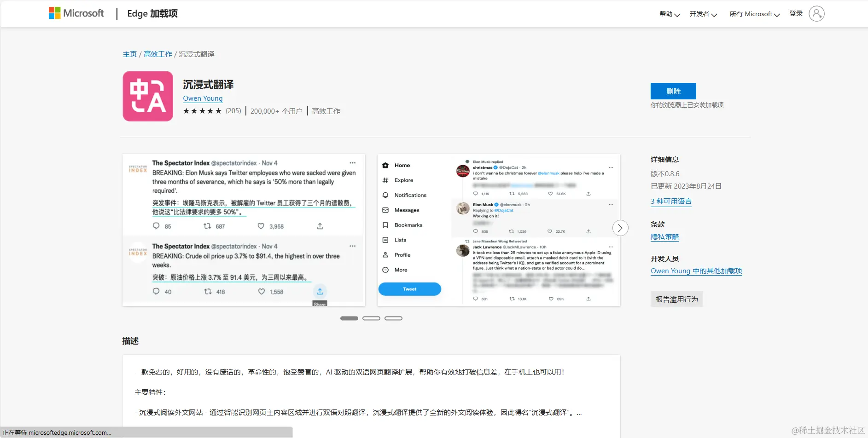Click the five-star rating
The height and width of the screenshot is (438, 868).
202,111
